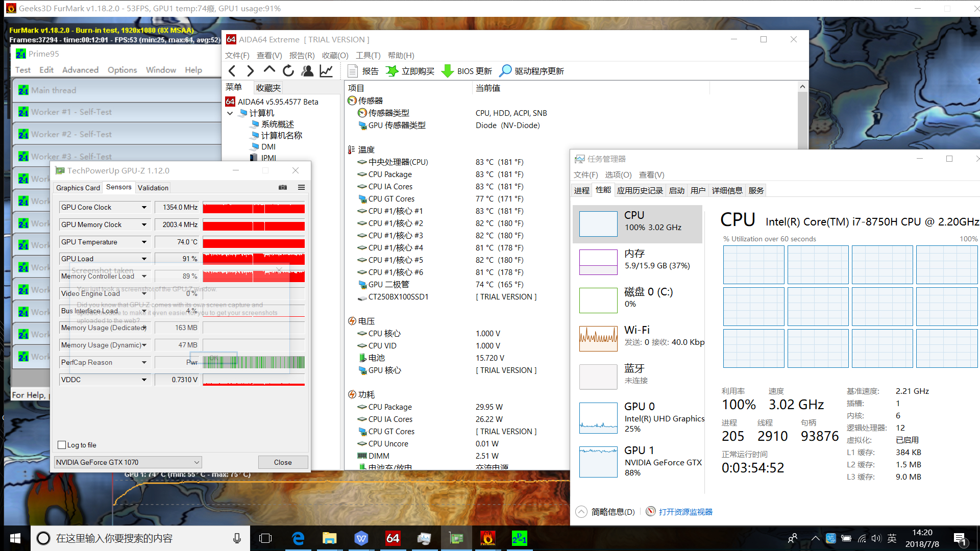This screenshot has width=980, height=551.
Task: Show hidden system tray icons
Action: [815, 538]
